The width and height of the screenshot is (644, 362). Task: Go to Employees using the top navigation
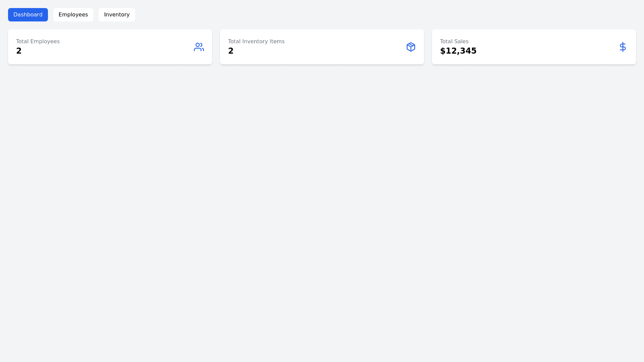73,15
